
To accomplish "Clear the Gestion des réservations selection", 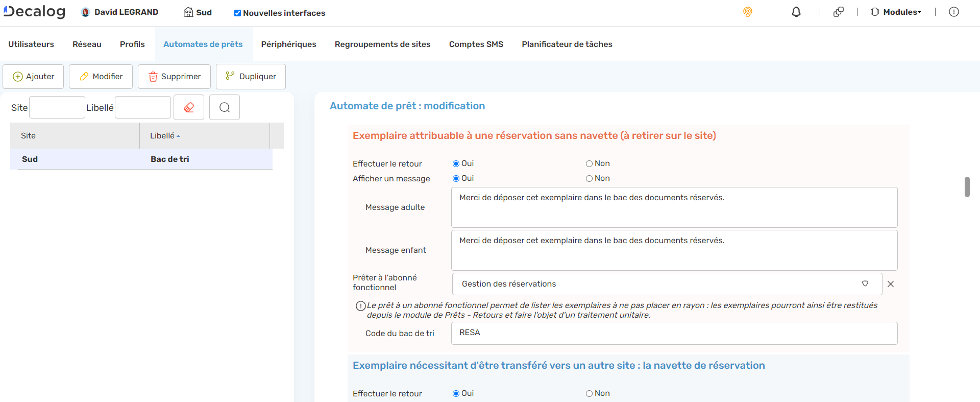I will click(890, 284).
